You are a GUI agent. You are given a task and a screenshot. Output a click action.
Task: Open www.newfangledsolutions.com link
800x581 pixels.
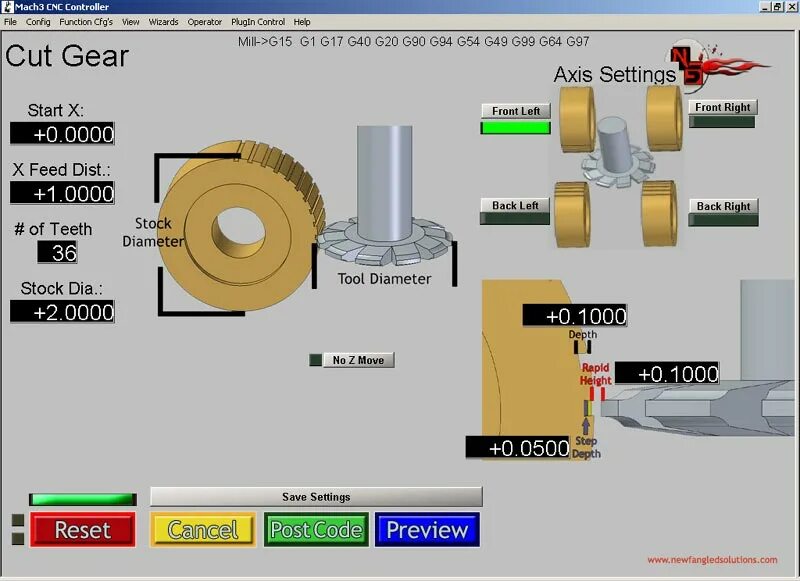[x=712, y=560]
